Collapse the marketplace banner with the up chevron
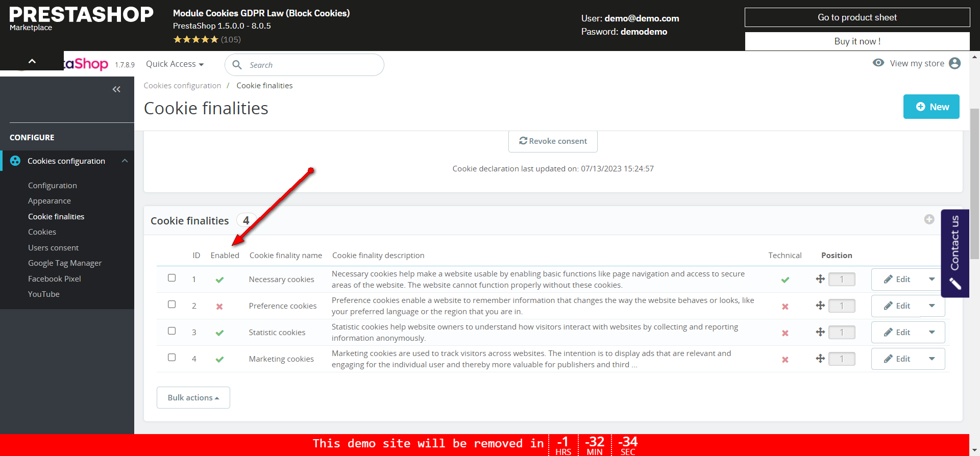Screen dimensions: 980x456 [x=32, y=61]
